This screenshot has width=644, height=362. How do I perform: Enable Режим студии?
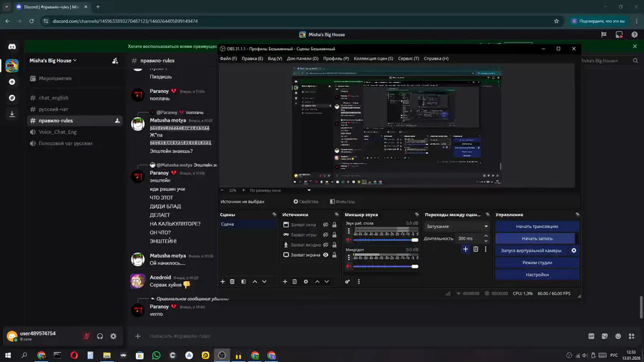[x=537, y=263]
